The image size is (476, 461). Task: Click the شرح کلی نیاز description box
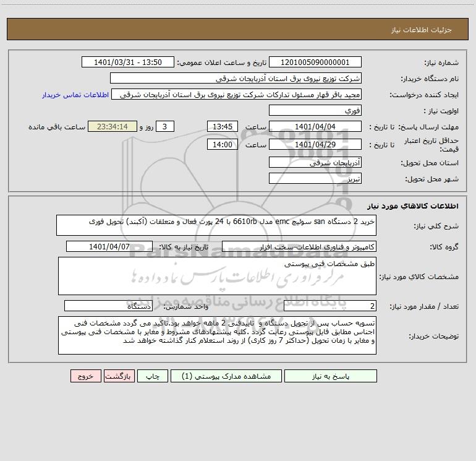[216, 225]
